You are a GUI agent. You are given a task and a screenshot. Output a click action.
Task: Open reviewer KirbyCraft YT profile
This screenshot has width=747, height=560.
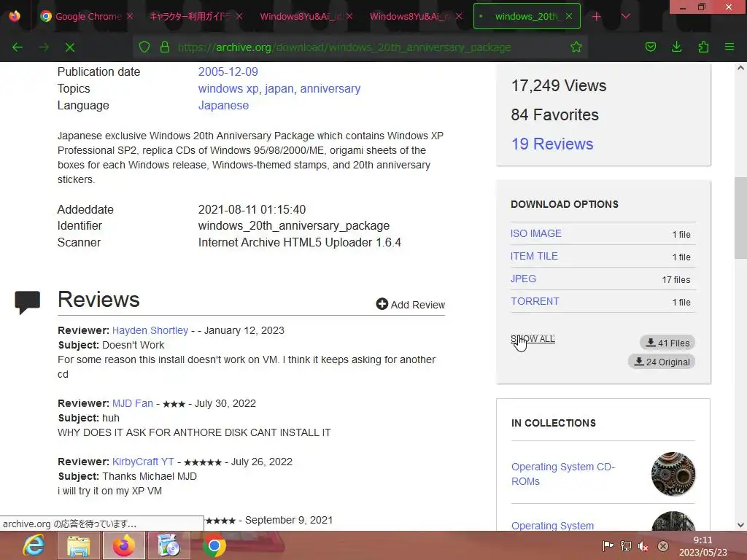143,462
